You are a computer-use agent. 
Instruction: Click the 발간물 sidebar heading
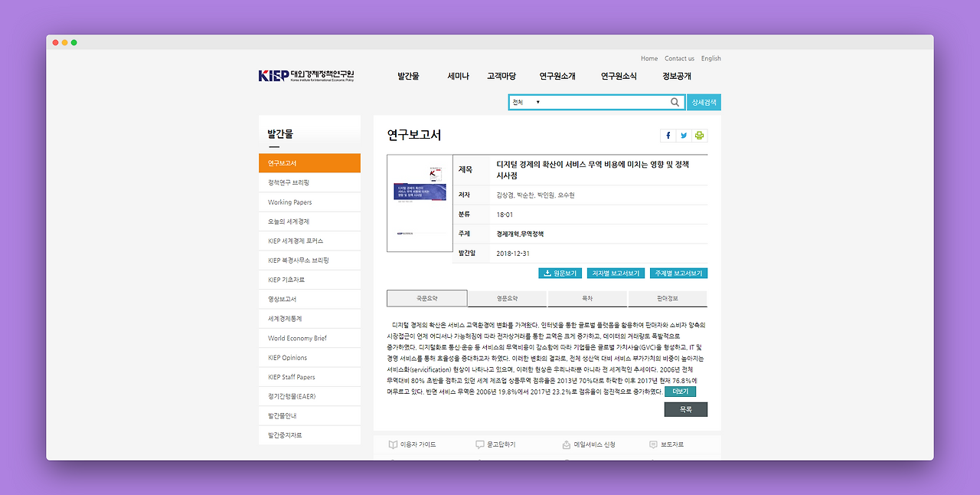coord(280,134)
